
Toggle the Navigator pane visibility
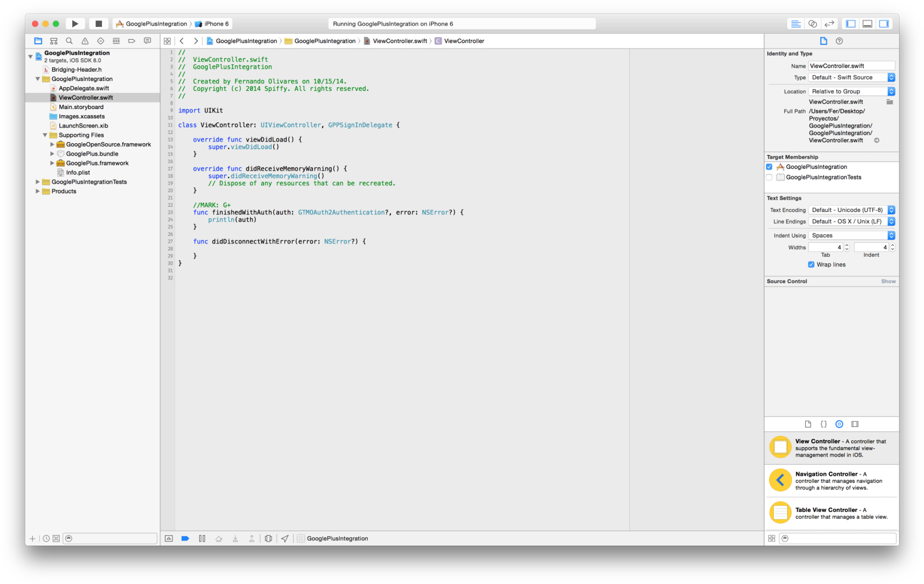(851, 24)
